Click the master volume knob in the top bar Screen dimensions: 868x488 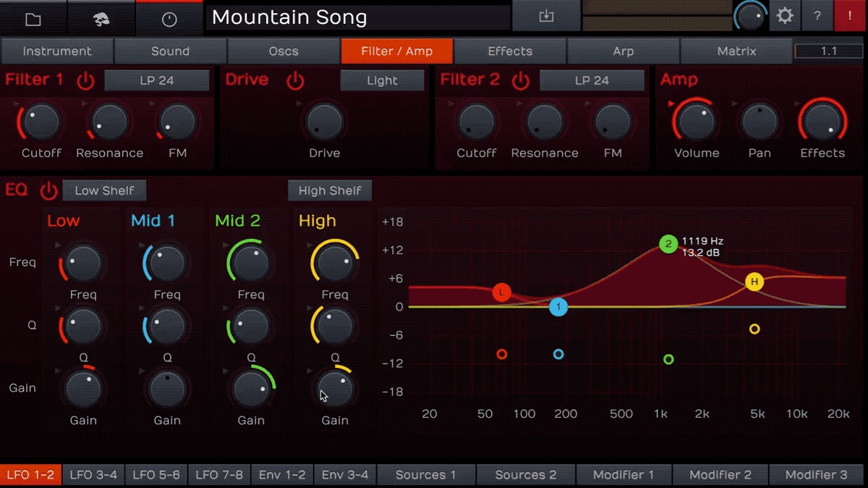click(x=752, y=16)
